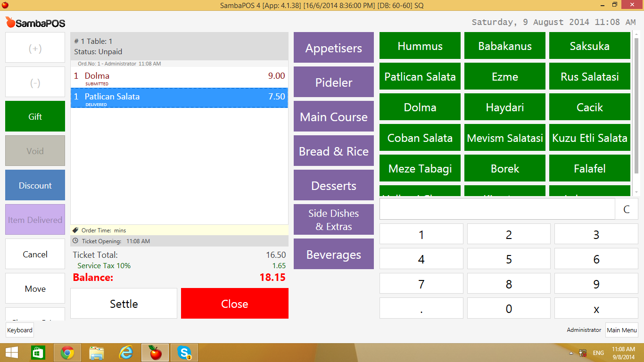Add Ezme to the ticket
Screen dimensions: 644x362
tap(505, 76)
